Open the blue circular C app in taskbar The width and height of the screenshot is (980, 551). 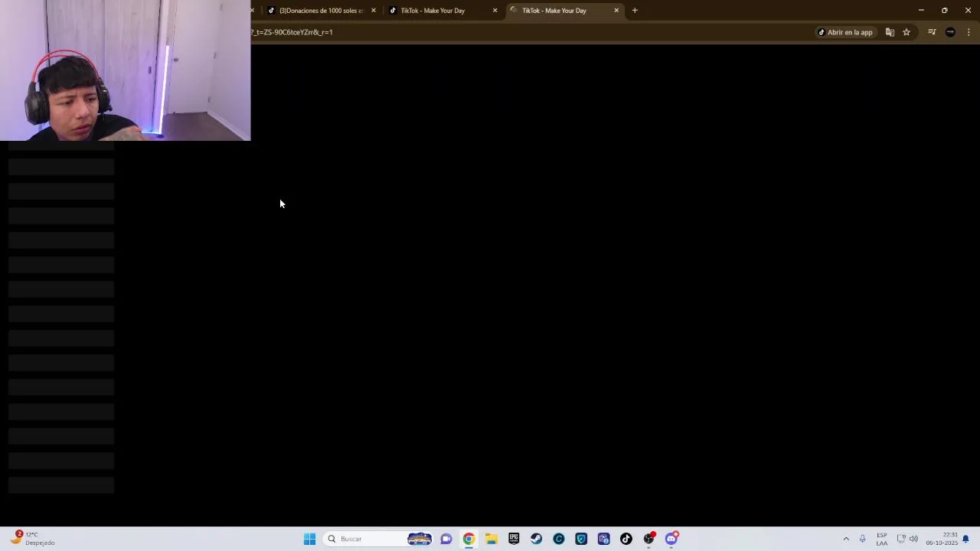pos(559,539)
